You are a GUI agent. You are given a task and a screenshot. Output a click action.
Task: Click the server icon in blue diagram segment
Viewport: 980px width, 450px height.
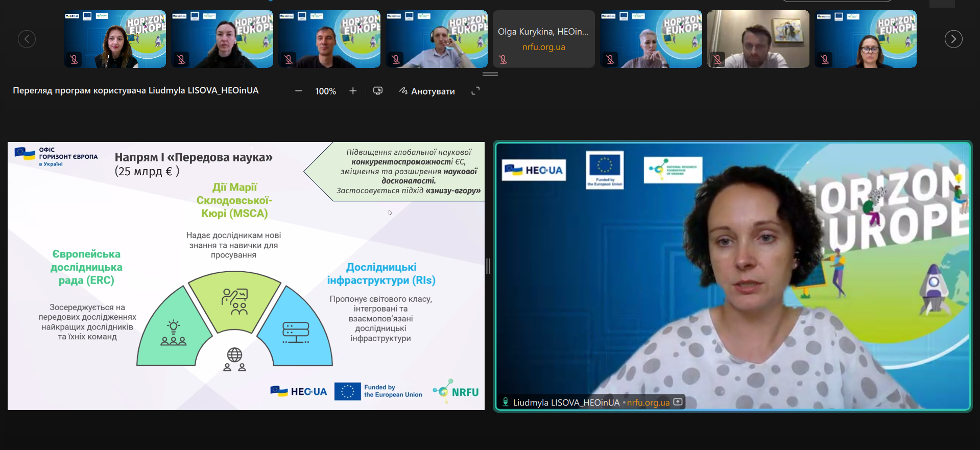coord(296,332)
